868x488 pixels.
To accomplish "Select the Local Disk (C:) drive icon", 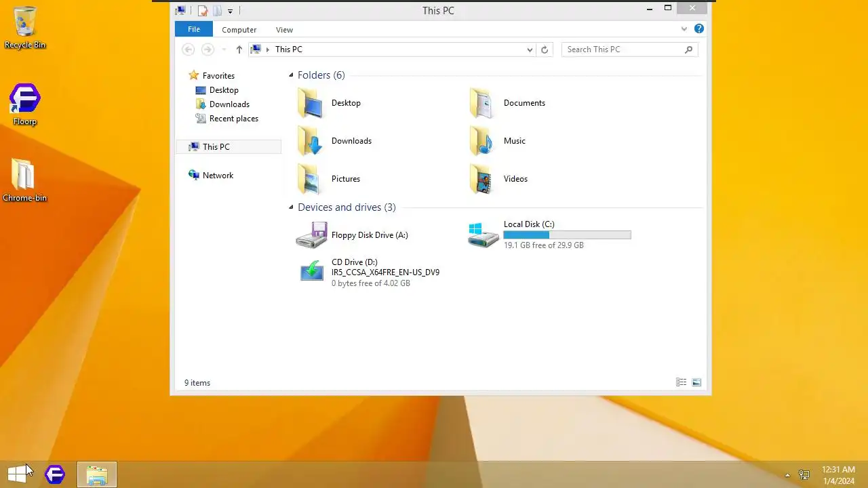I will [484, 235].
